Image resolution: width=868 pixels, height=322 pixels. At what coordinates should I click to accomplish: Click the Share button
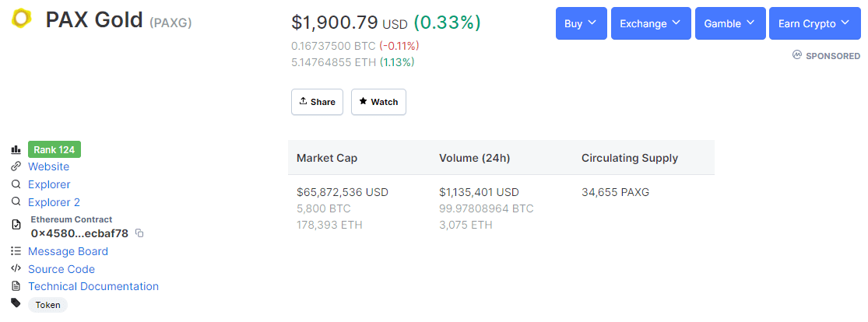click(x=317, y=102)
